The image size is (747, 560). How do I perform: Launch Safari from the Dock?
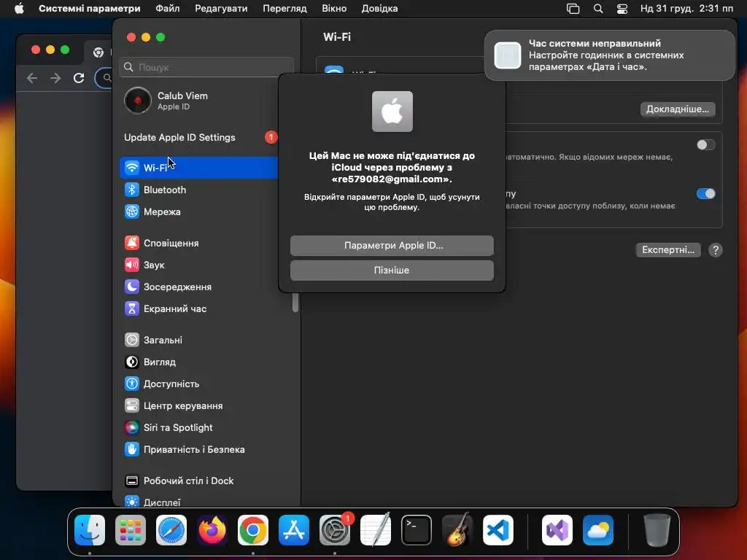coord(171,530)
